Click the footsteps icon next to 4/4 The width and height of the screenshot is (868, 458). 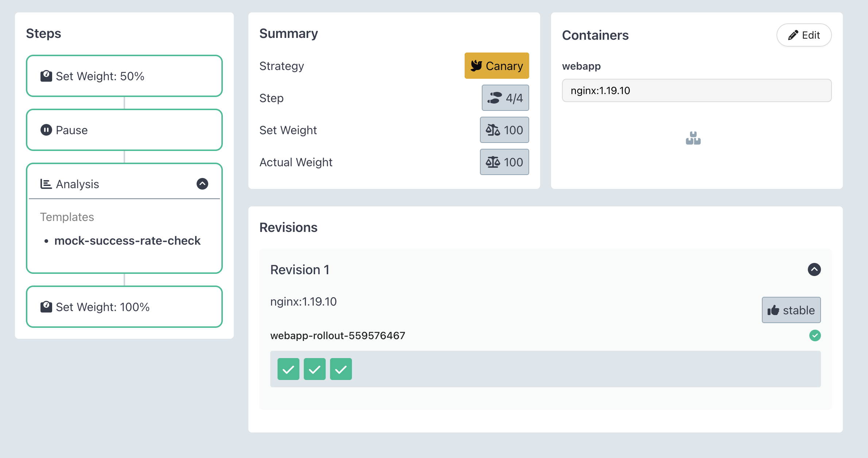495,98
